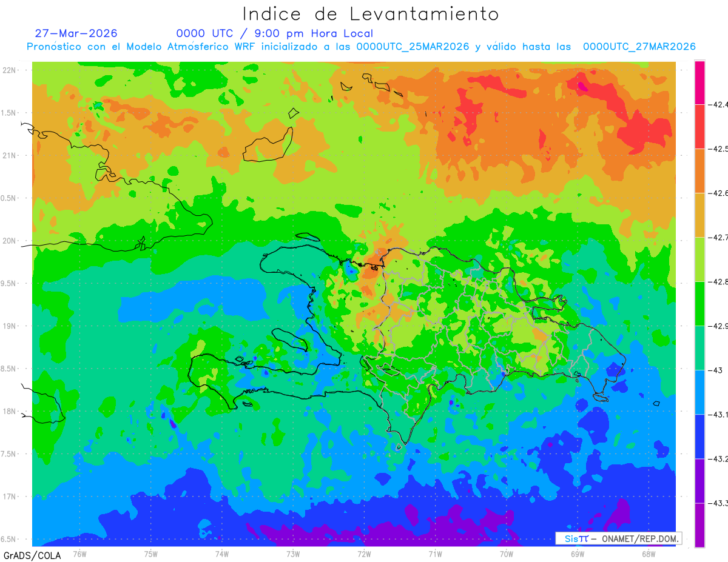This screenshot has width=728, height=562.
Task: Click the -43.1 legend value
Action: point(718,415)
